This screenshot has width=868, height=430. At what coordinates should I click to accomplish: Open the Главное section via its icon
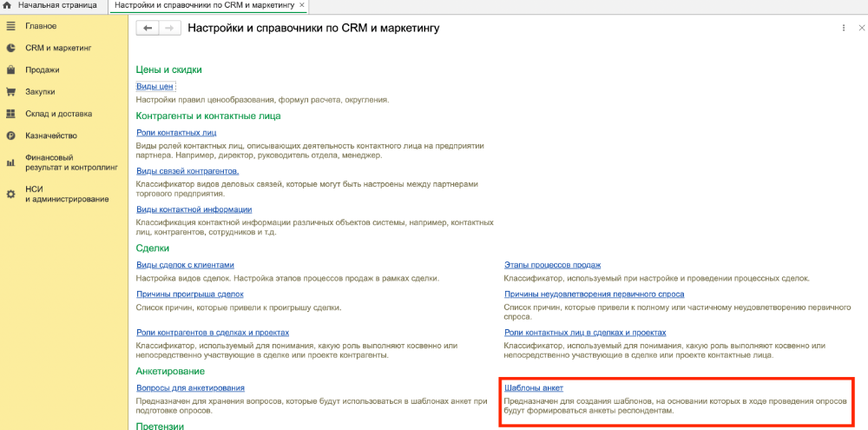tap(10, 26)
